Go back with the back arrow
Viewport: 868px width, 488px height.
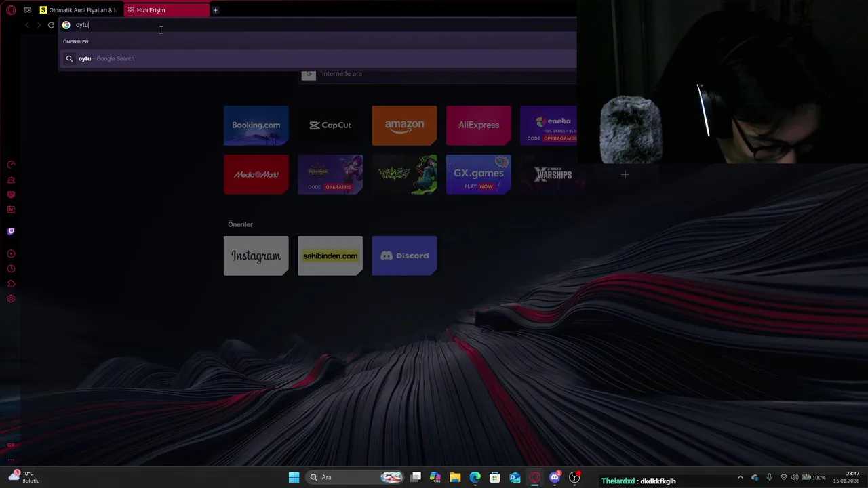(26, 25)
